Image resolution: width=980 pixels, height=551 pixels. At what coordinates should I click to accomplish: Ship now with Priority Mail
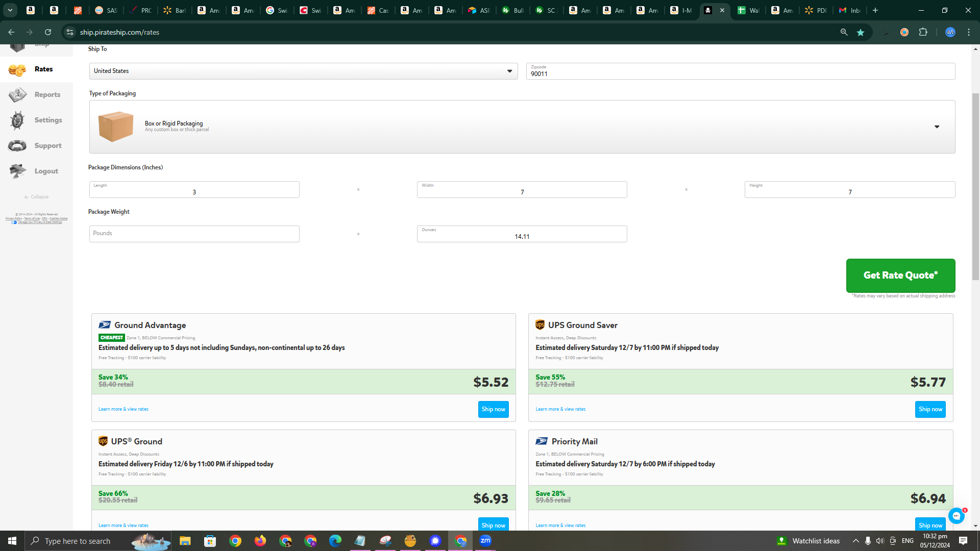tap(930, 524)
